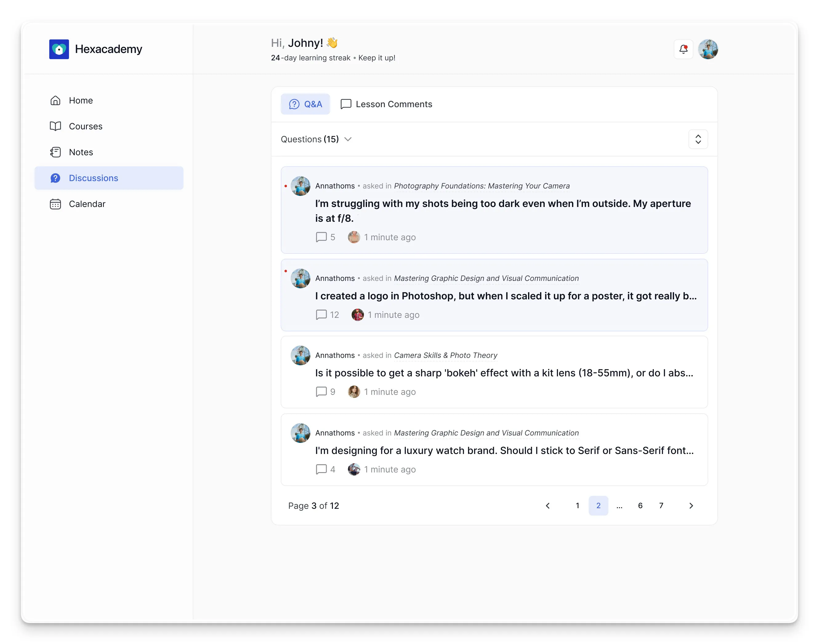Click the Lesson Comments speech-bubble icon

click(x=346, y=104)
